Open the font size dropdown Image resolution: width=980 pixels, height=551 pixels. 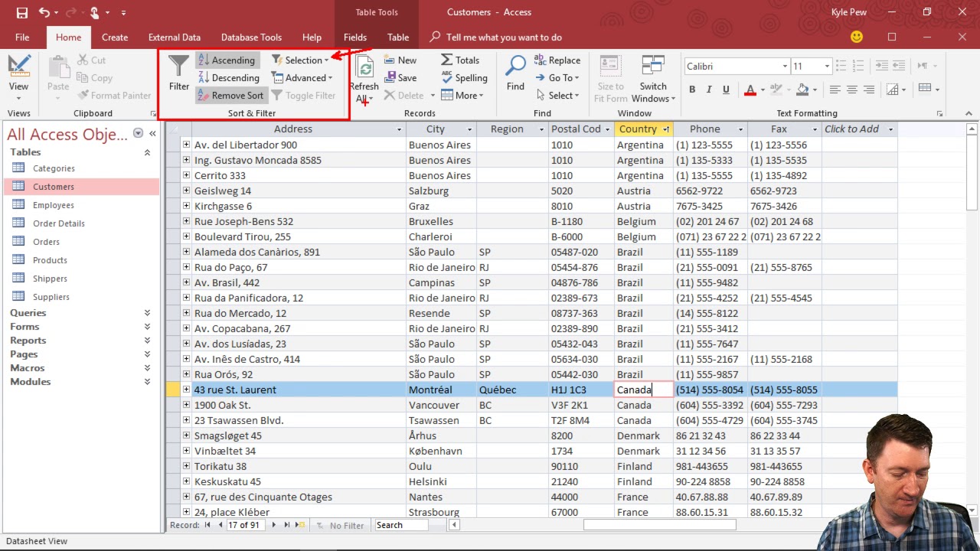tap(826, 67)
